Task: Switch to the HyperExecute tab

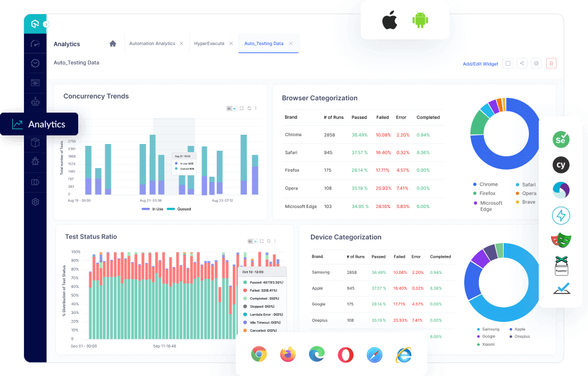Action: 210,43
